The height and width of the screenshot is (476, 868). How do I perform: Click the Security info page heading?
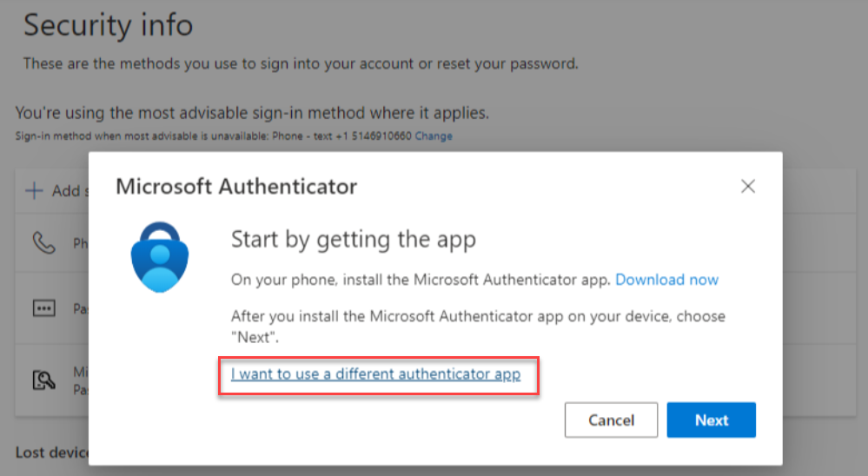tap(108, 25)
